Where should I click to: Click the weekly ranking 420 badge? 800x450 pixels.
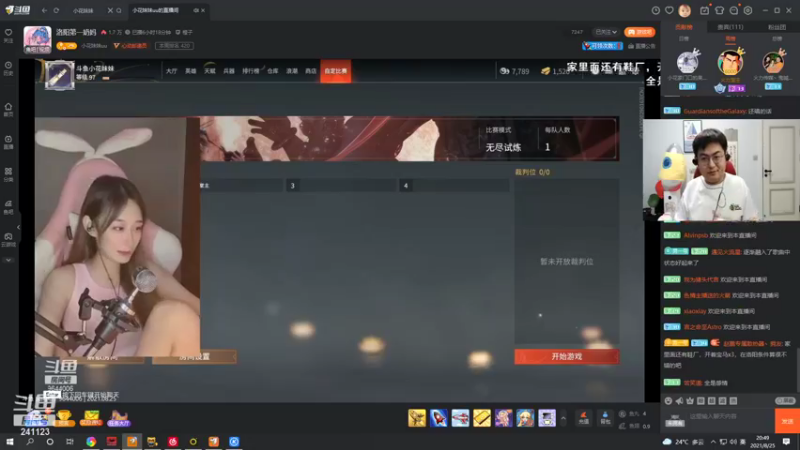pos(174,46)
